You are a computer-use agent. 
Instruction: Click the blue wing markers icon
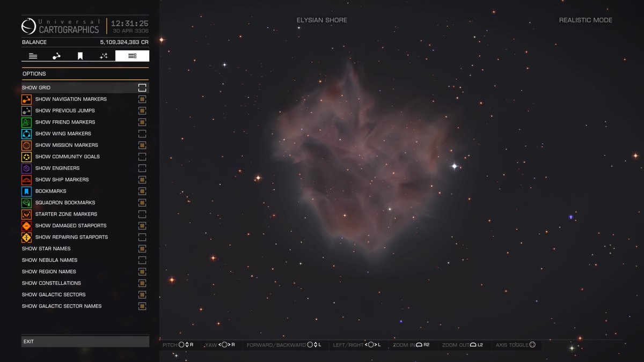(26, 134)
